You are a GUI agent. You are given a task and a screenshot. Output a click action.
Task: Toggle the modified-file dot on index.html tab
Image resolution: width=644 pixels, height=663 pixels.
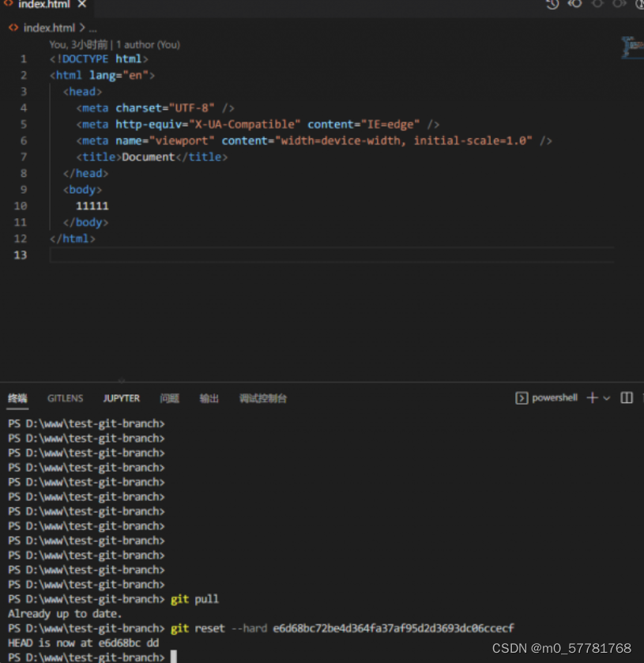pyautogui.click(x=81, y=5)
